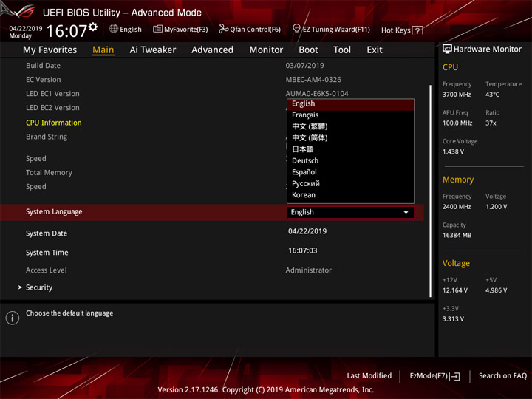Pick Español from the language list
Image resolution: width=532 pixels, height=399 pixels.
coord(350,172)
